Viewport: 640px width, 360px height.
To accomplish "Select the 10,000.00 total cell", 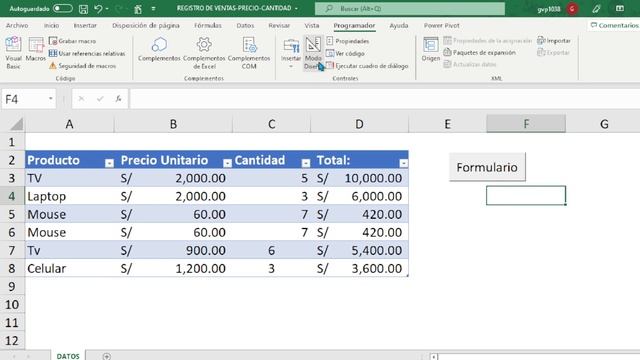I will pyautogui.click(x=359, y=178).
